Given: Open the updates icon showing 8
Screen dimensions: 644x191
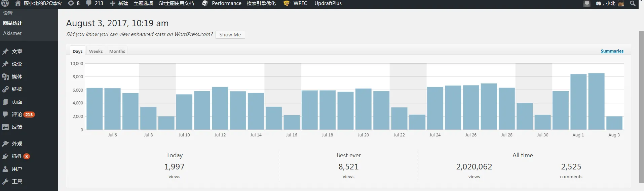Looking at the screenshot, I should pyautogui.click(x=71, y=3).
